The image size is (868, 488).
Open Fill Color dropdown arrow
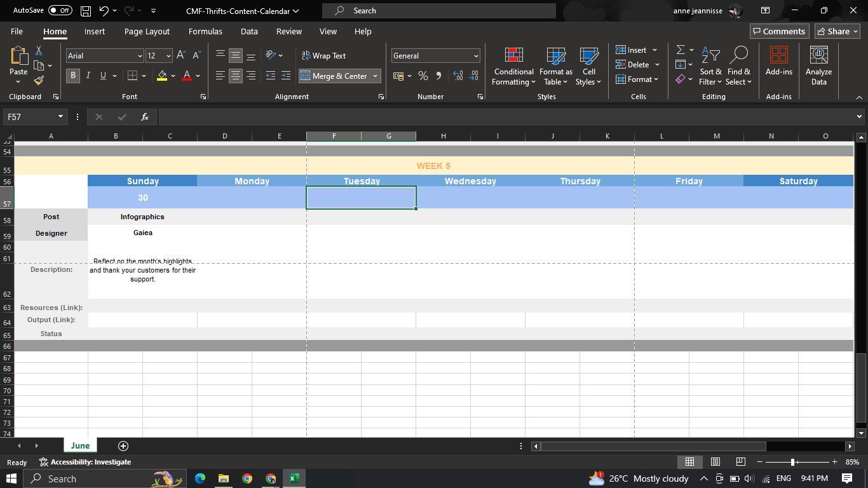[173, 76]
